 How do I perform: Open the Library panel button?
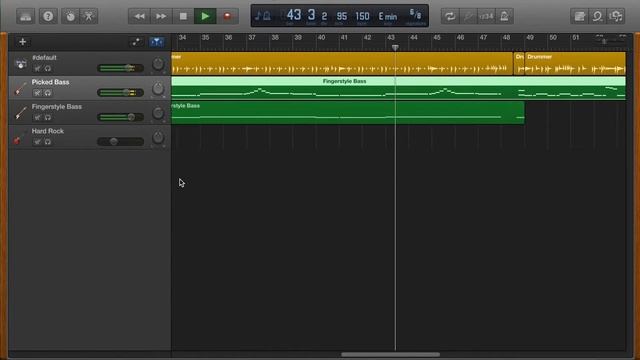tap(26, 16)
